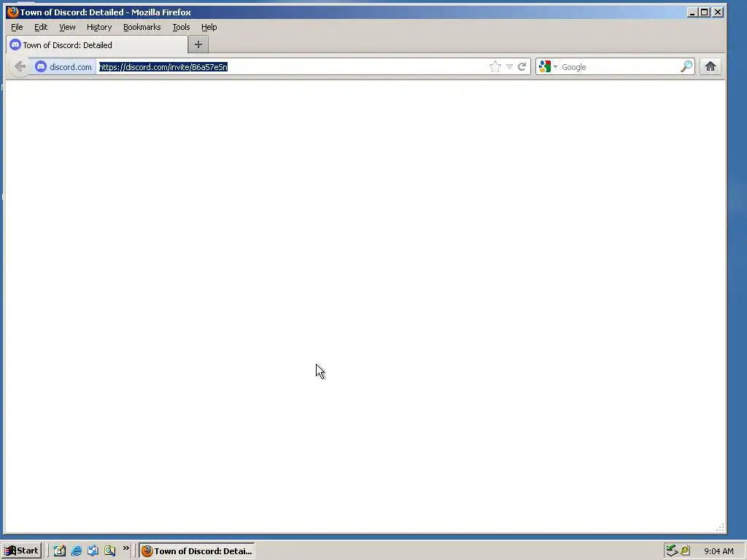Screen dimensions: 747x560
Task: Maximize the Firefox window
Action: pos(705,12)
